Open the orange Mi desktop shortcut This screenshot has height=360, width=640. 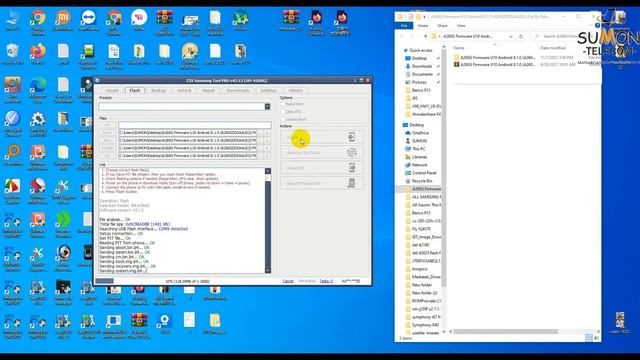coord(63,18)
